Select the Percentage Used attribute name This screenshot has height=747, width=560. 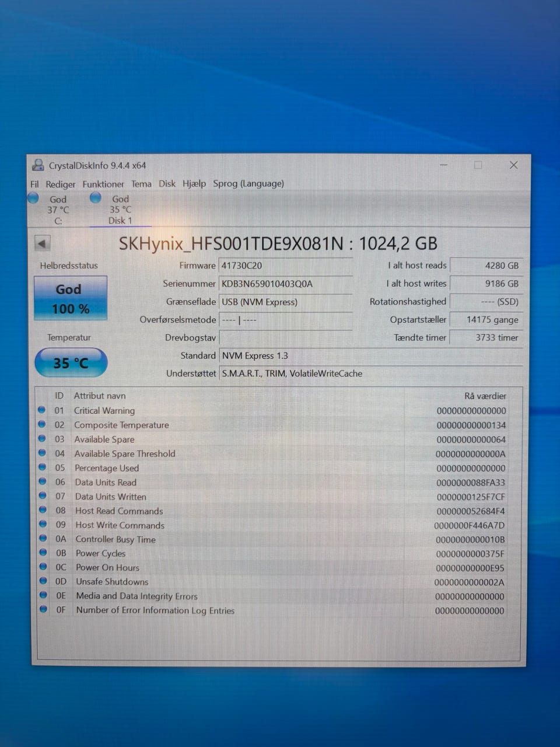pyautogui.click(x=107, y=468)
